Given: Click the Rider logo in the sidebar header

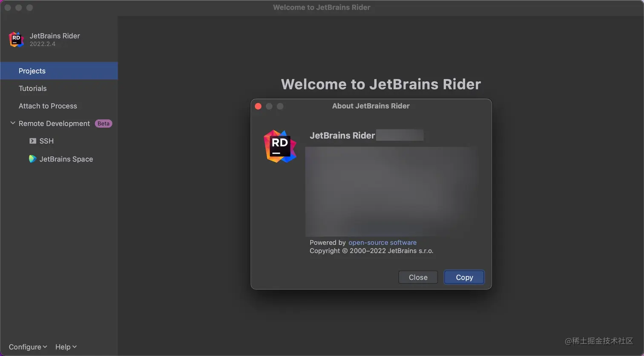Looking at the screenshot, I should [16, 40].
